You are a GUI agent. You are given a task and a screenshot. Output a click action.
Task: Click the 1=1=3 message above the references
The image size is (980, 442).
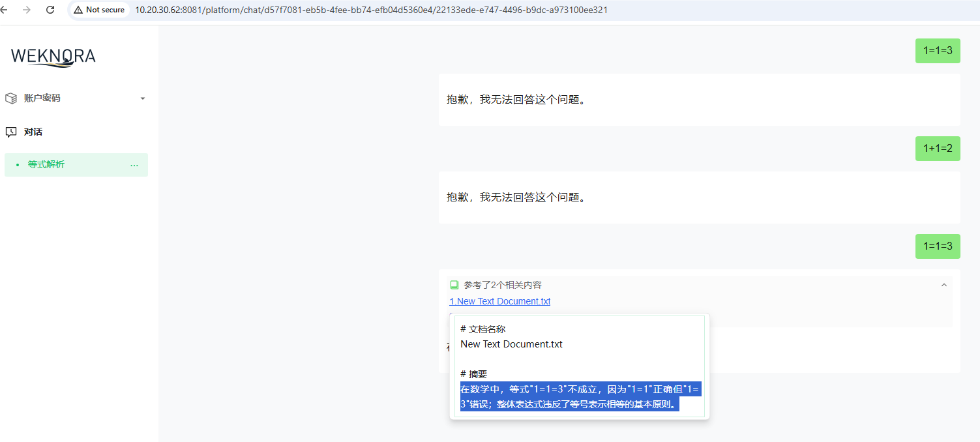[938, 246]
